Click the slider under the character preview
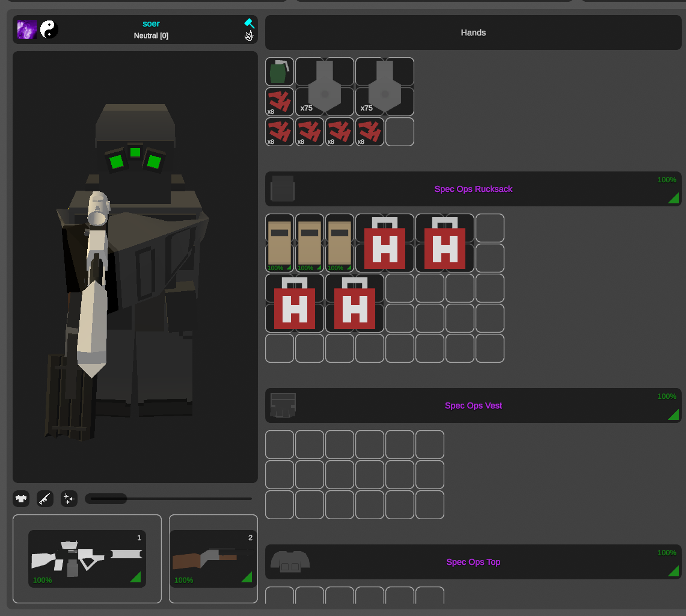The image size is (686, 616). coord(168,499)
